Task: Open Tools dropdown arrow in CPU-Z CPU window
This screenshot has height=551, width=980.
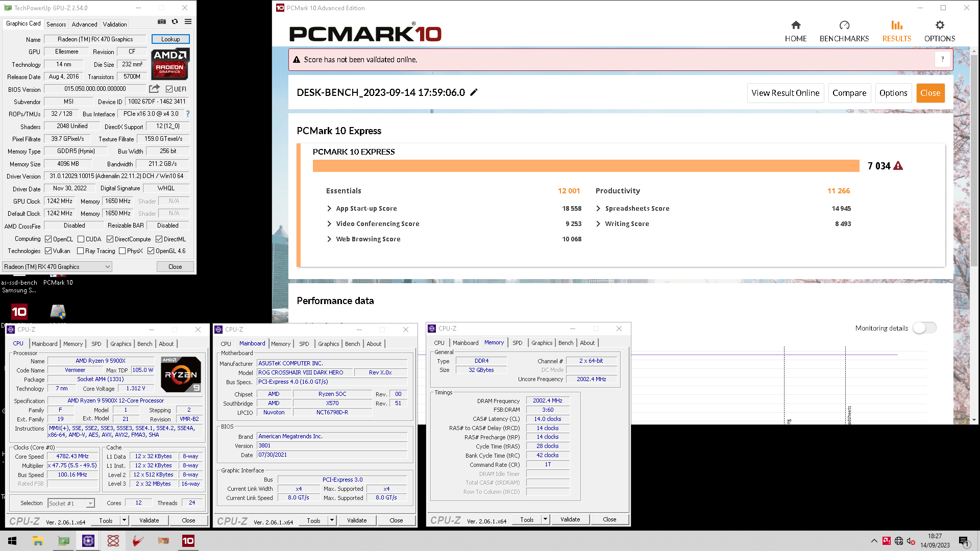Action: tap(124, 520)
